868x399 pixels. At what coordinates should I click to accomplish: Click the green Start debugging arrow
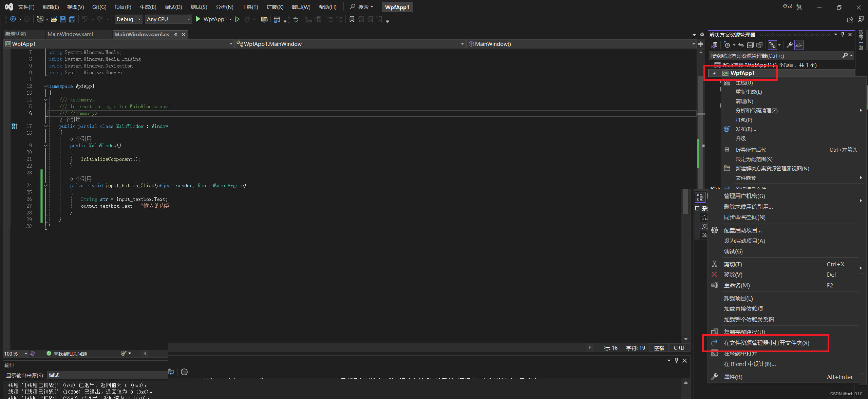(198, 19)
